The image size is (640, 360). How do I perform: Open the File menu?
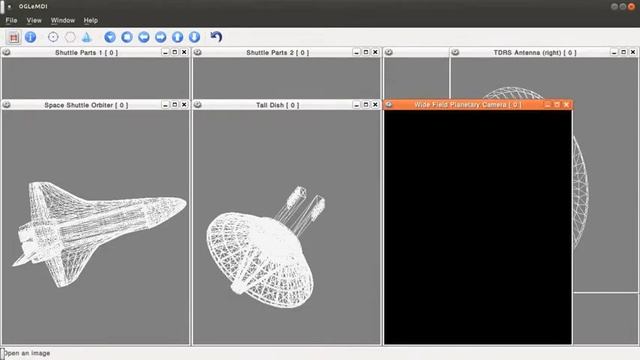11,20
